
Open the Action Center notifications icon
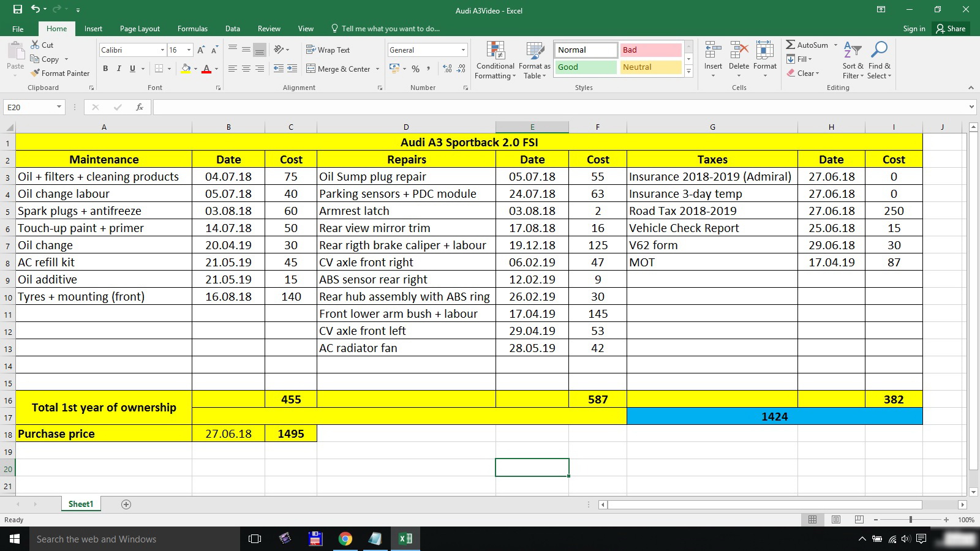[x=921, y=539]
